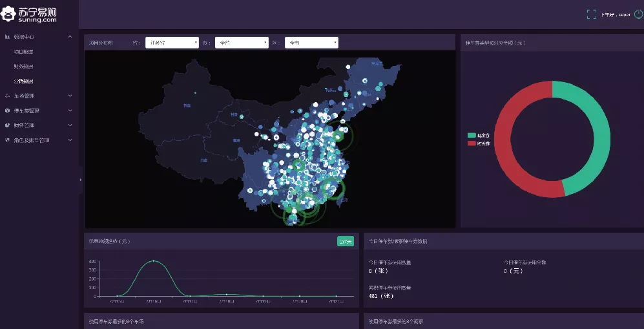Viewport: 644px width, 329px height.
Task: Toggle fullscreen with the bracket icon
Action: [x=592, y=14]
